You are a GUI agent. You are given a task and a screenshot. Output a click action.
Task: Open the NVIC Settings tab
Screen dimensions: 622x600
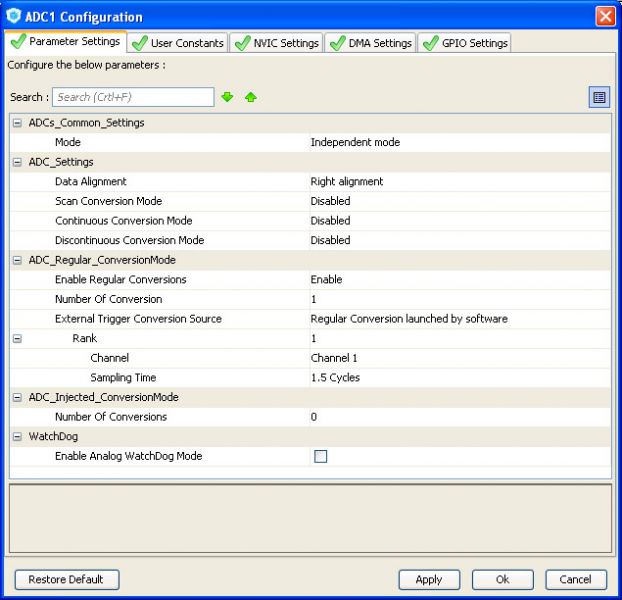tap(276, 43)
